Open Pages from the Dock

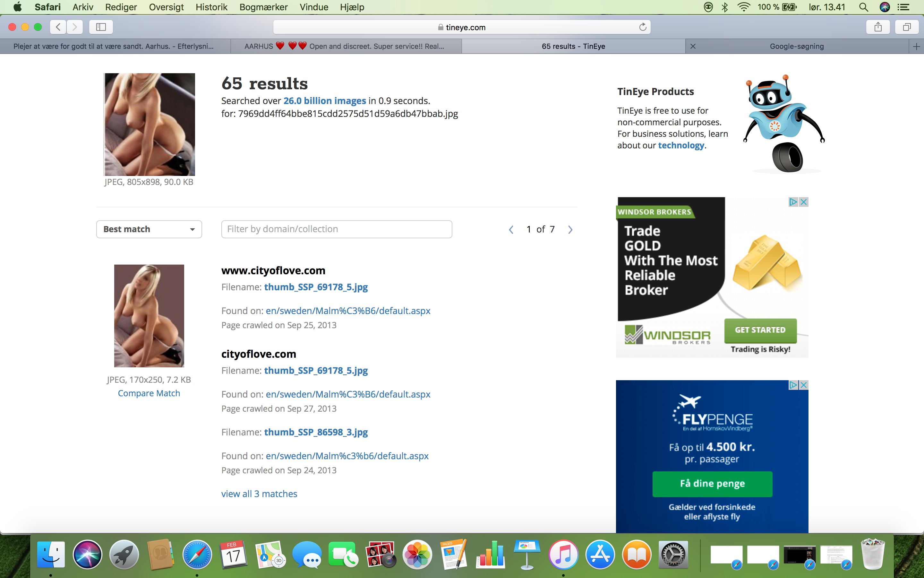pos(454,554)
